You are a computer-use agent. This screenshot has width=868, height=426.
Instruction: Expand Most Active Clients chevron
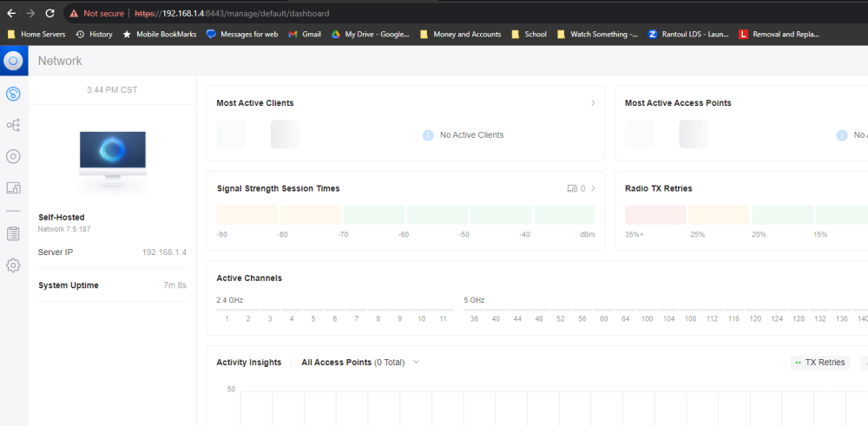(593, 103)
